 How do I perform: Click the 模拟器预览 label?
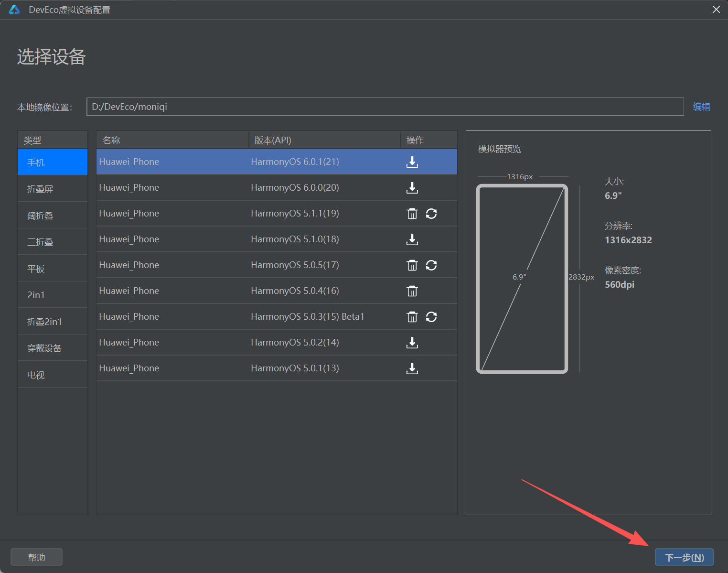[x=500, y=149]
